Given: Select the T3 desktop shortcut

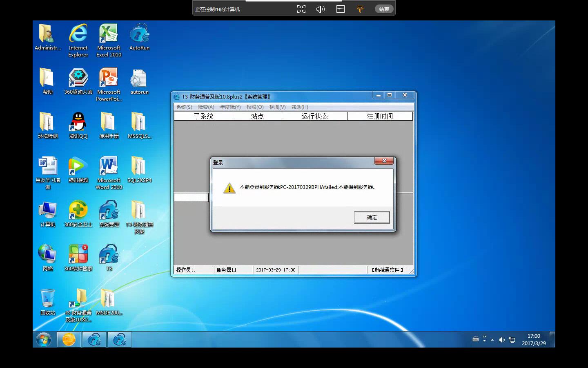Looking at the screenshot, I should coord(109,258).
